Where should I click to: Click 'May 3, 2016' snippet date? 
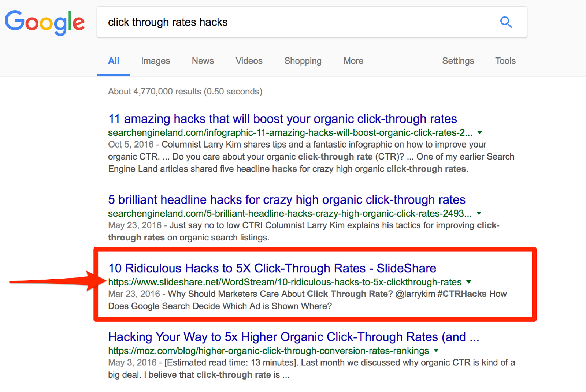click(x=132, y=363)
